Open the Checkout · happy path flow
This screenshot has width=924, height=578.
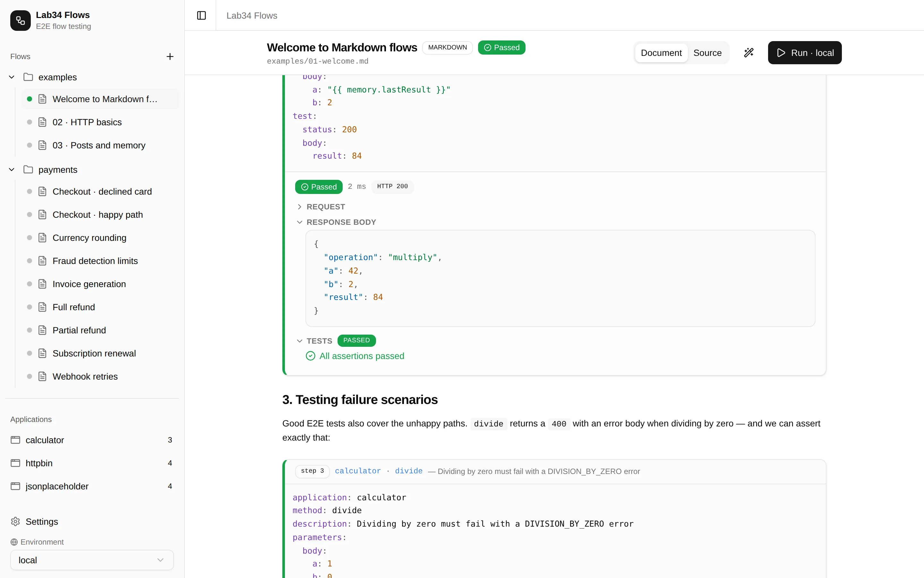tap(100, 215)
